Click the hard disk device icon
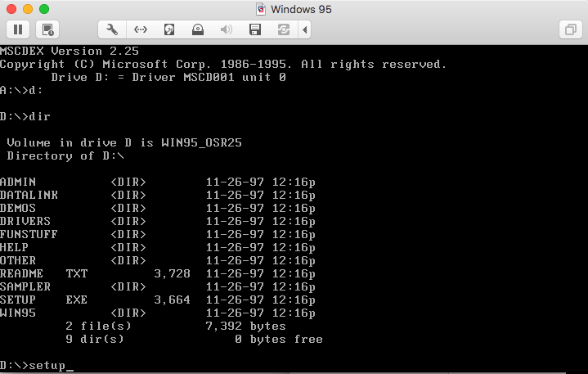The image size is (588, 374). tap(169, 29)
